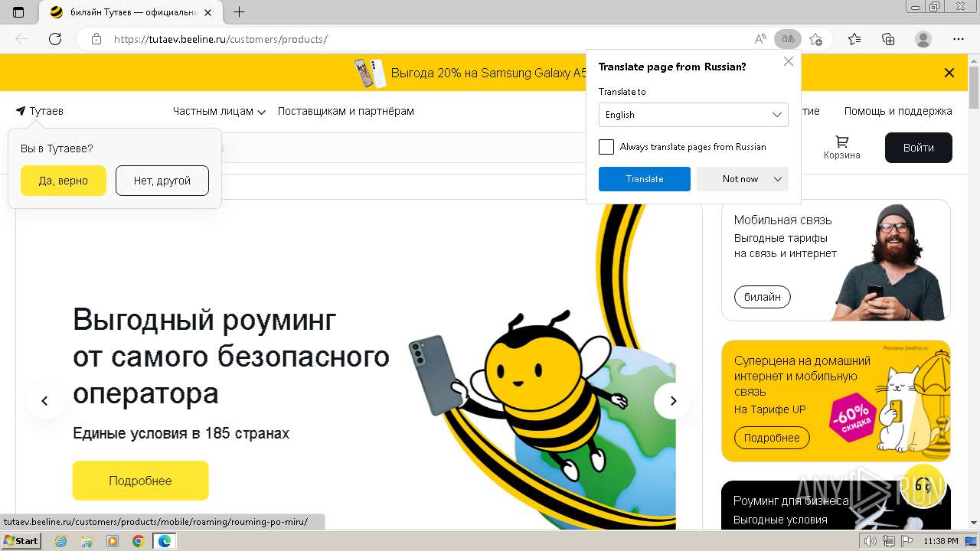Close the Translate page popup

click(789, 61)
